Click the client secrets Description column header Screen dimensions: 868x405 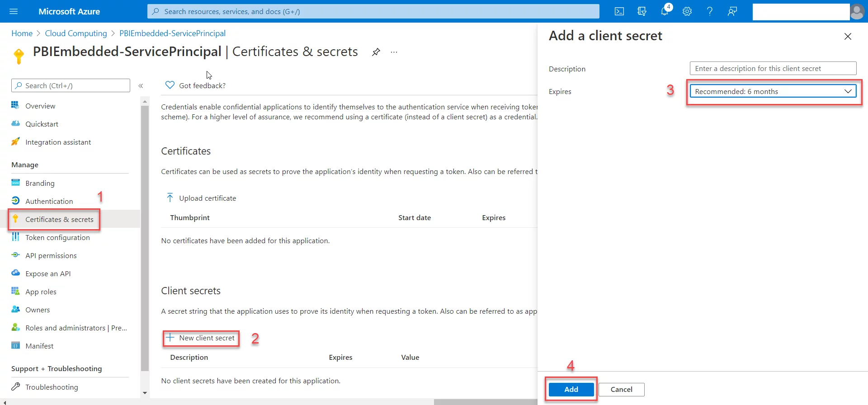[x=189, y=357]
